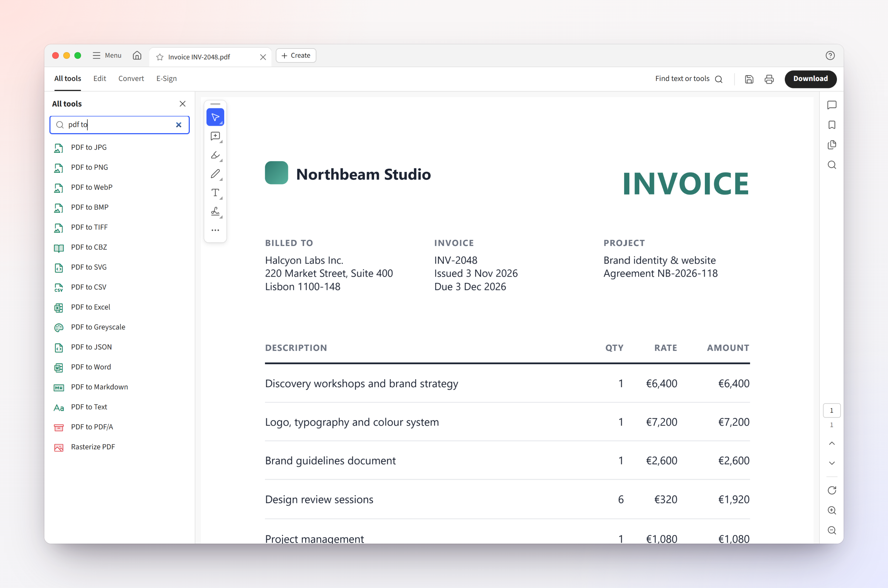Choose the add comment tool

pyautogui.click(x=215, y=136)
